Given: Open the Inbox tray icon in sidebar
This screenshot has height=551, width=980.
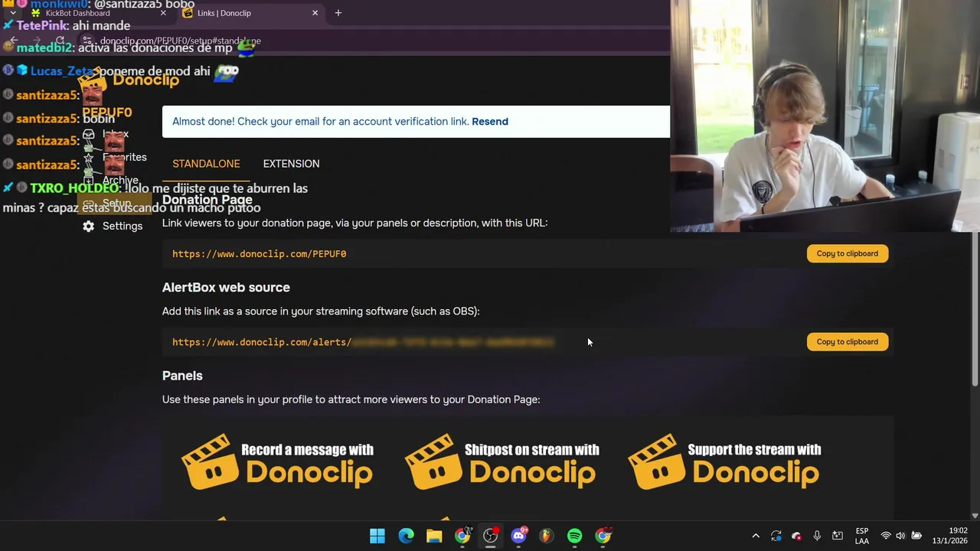Looking at the screenshot, I should tap(89, 135).
